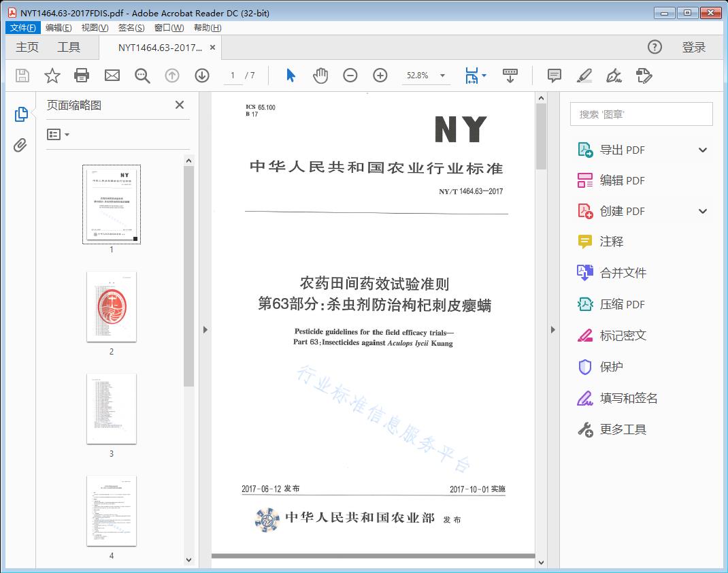Open thumbnail options dropdown
The width and height of the screenshot is (728, 573).
59,135
